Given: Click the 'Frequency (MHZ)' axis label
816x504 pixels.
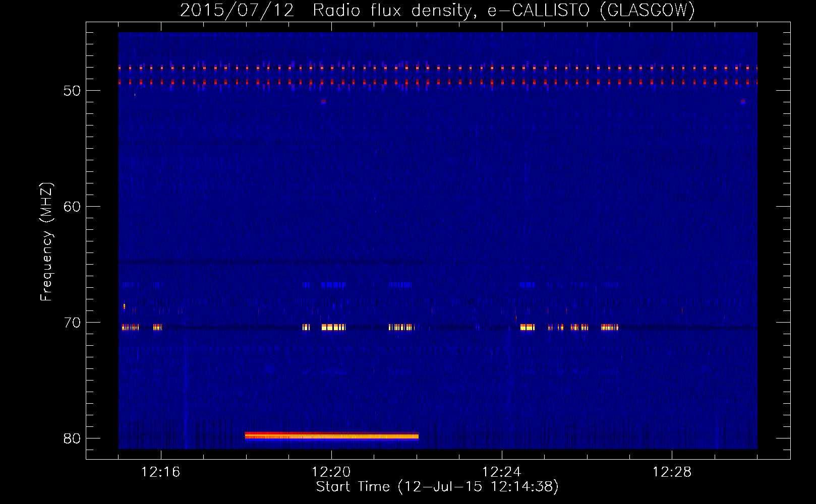Looking at the screenshot, I should pyautogui.click(x=46, y=241).
